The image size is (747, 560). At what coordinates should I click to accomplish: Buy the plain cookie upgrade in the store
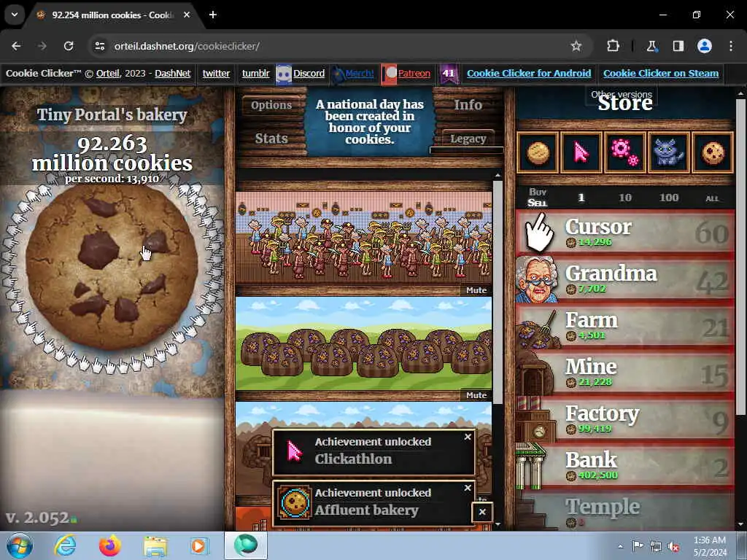tap(538, 153)
